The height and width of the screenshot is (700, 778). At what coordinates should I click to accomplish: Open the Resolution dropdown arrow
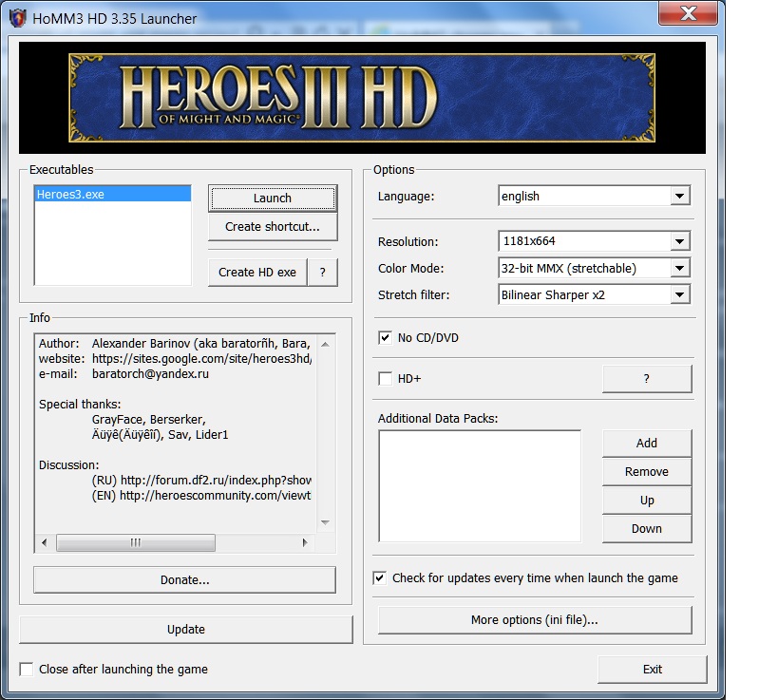pyautogui.click(x=680, y=241)
